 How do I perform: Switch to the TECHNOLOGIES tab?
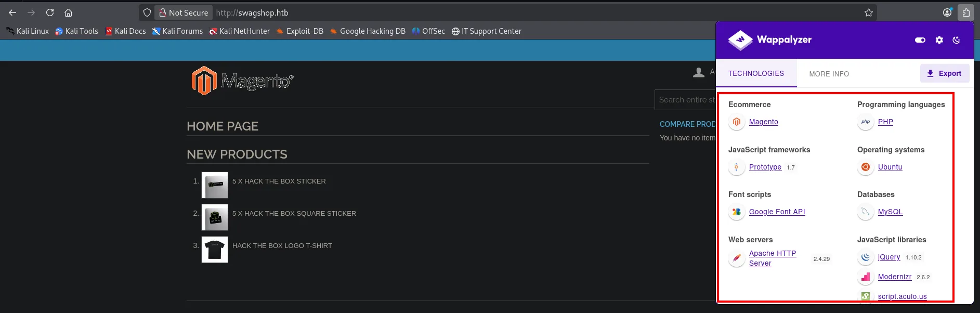(x=756, y=73)
